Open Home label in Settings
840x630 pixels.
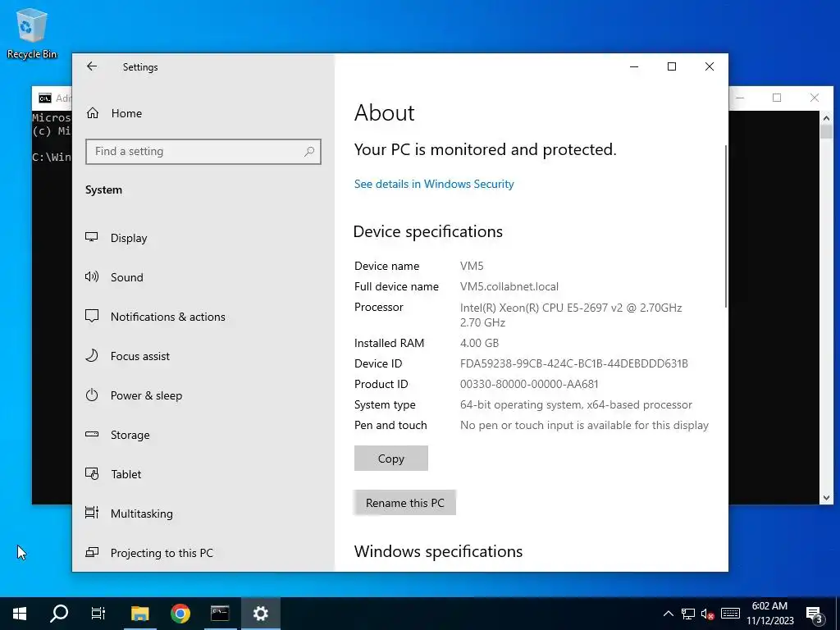[126, 113]
